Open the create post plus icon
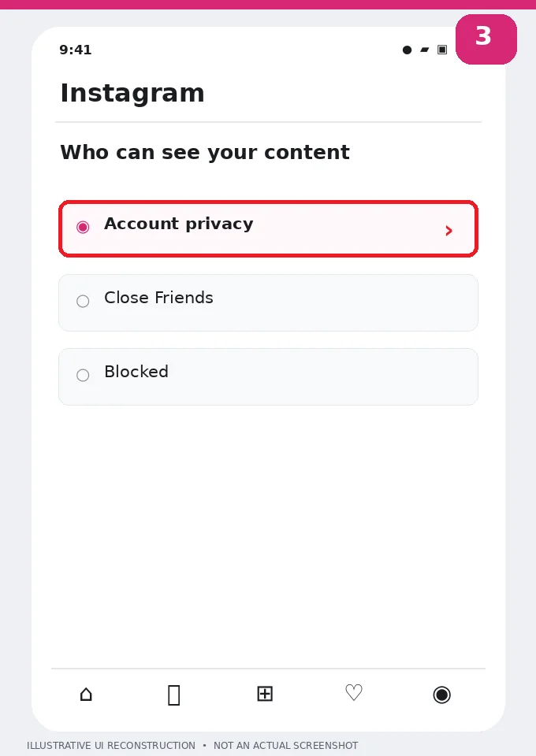The image size is (536, 756). coord(265,694)
